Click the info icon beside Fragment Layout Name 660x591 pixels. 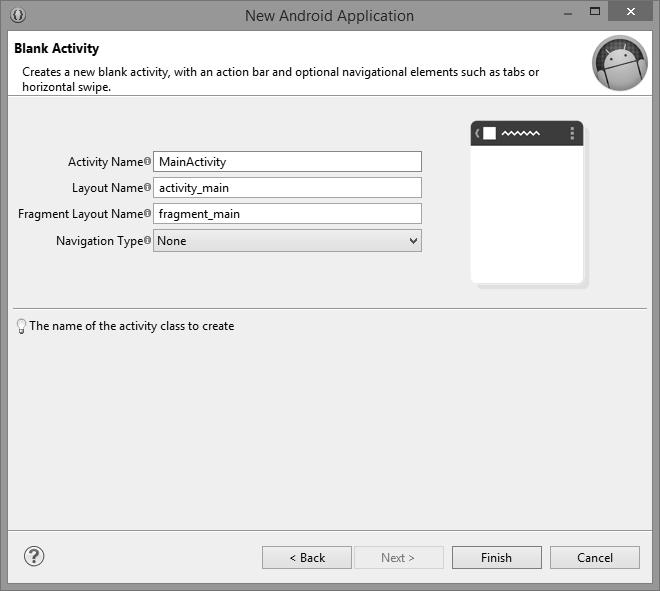tap(147, 213)
